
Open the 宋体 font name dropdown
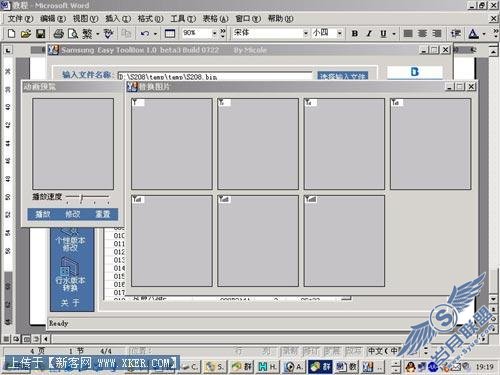(305, 33)
